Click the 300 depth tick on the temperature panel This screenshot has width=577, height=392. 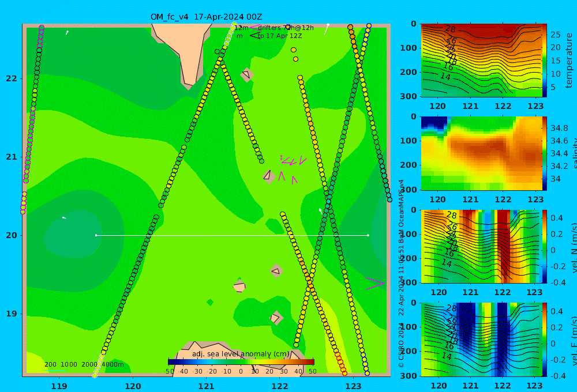410,96
